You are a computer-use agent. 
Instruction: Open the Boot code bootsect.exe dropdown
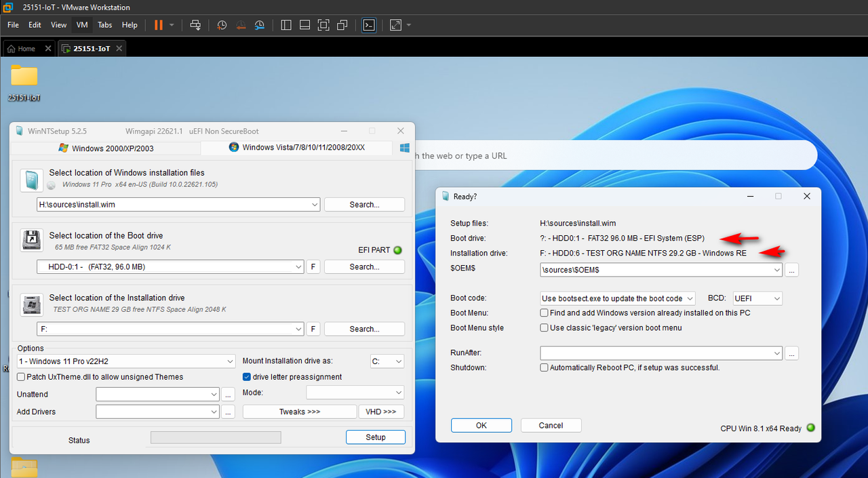pyautogui.click(x=618, y=298)
